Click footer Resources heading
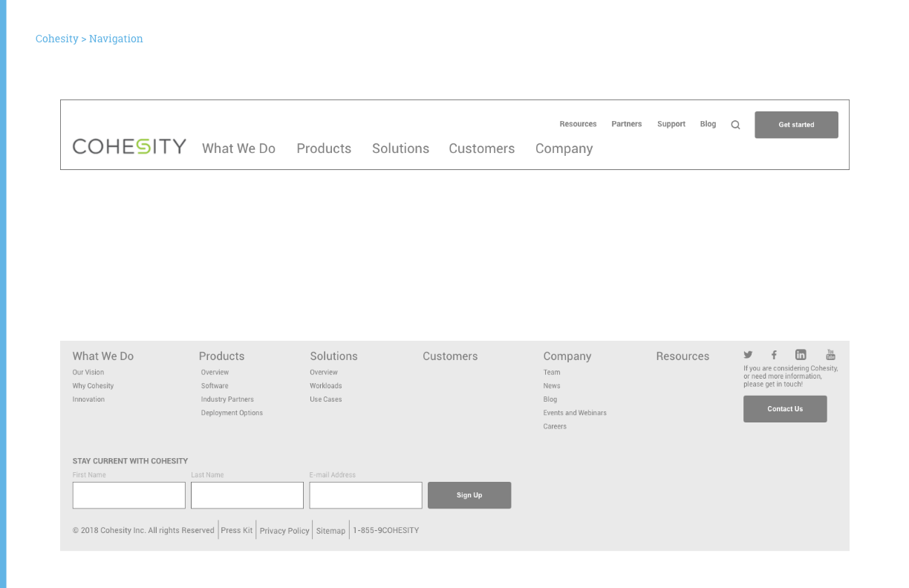The width and height of the screenshot is (909, 588). 682,356
